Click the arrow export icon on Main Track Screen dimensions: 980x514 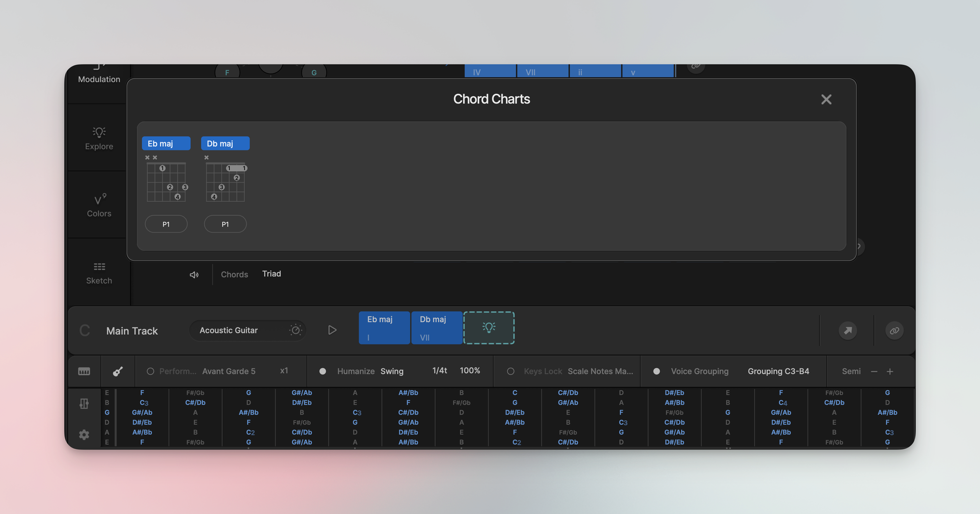pyautogui.click(x=848, y=330)
